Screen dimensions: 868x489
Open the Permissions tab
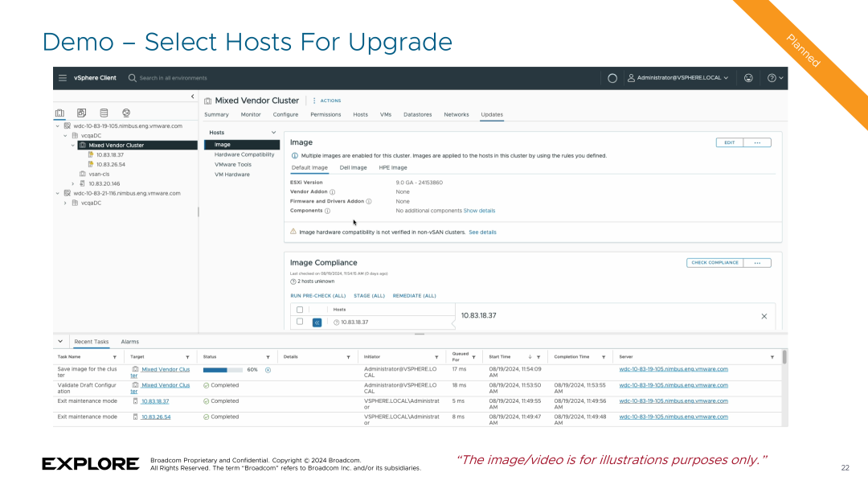[x=325, y=115]
